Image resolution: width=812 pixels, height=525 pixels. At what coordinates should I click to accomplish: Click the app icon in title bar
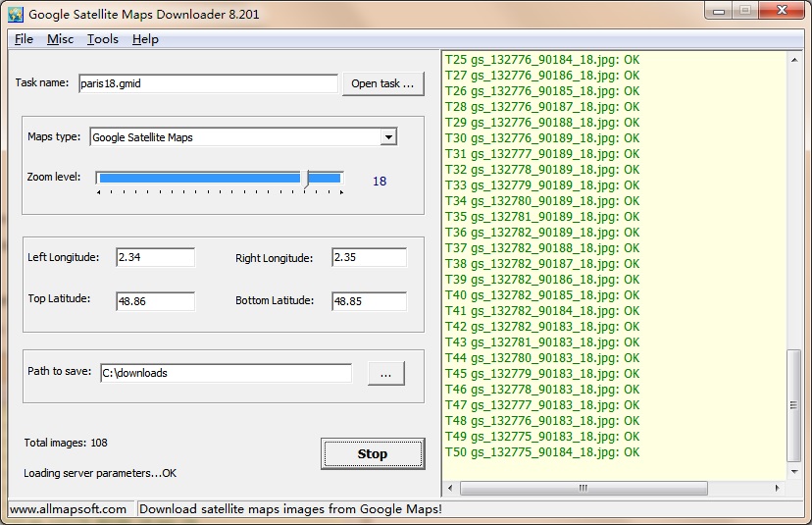[15, 14]
